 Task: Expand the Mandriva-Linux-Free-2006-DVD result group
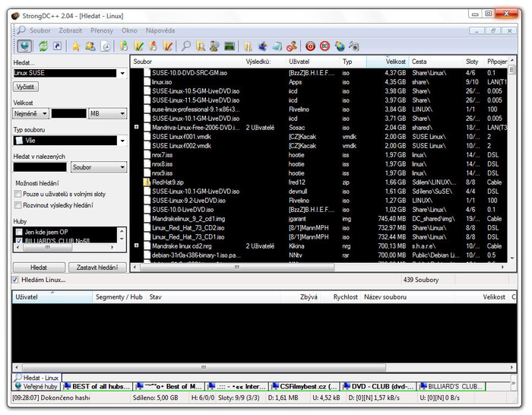[136, 128]
